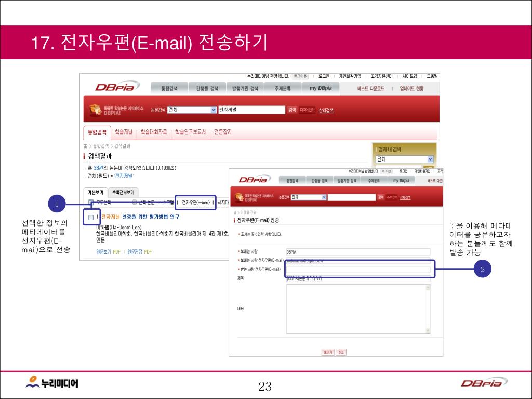Open the my DBpia menu in search results page
This screenshot has height=399, width=532.
pyautogui.click(x=321, y=88)
